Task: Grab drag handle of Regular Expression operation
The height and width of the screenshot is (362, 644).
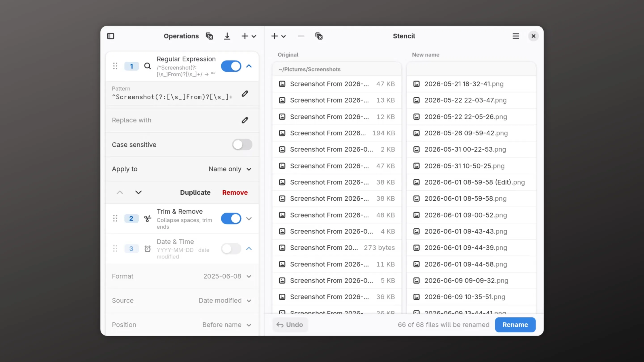Action: click(115, 66)
